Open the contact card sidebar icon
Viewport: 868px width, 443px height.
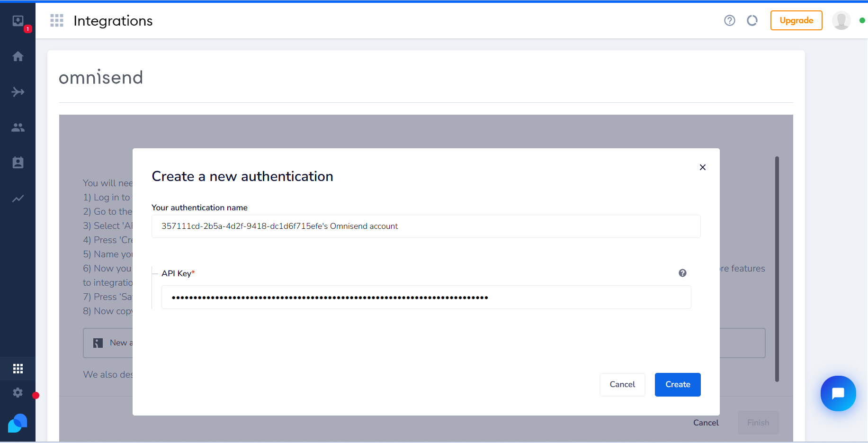(18, 163)
